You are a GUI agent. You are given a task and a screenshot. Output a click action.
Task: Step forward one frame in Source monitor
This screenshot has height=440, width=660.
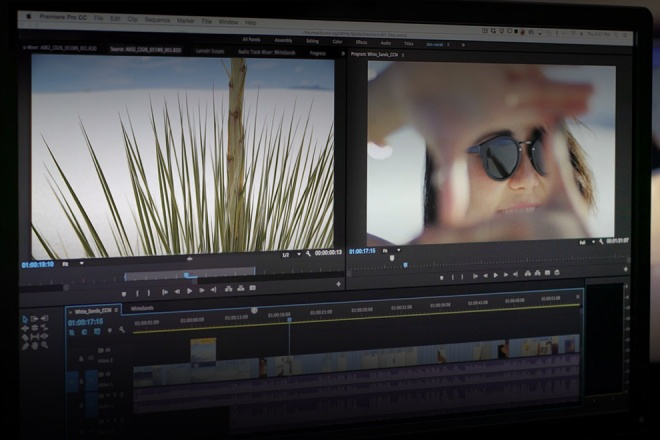click(202, 291)
